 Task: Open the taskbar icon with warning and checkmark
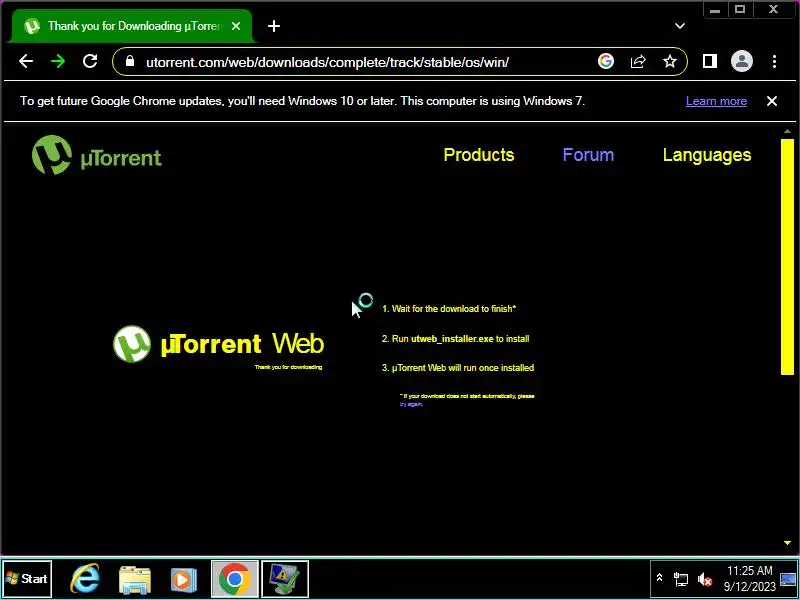(285, 579)
